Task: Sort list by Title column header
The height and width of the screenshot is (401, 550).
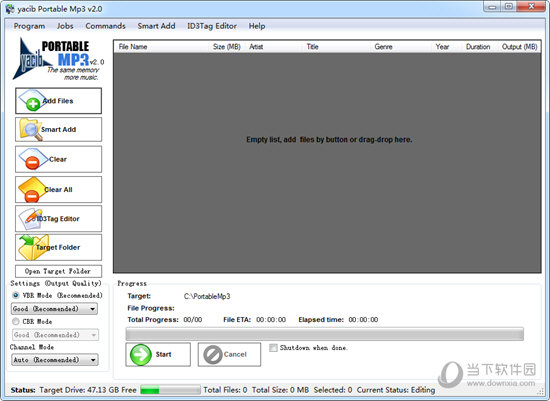Action: point(337,47)
